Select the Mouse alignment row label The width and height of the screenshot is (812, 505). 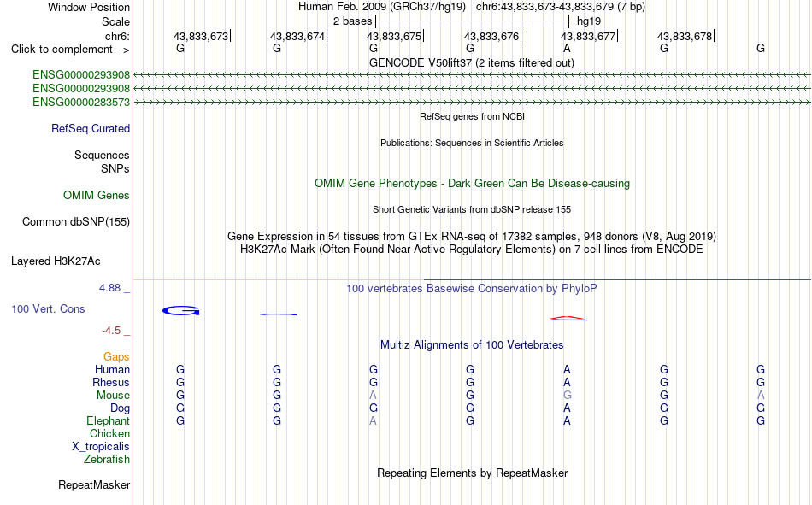point(113,395)
